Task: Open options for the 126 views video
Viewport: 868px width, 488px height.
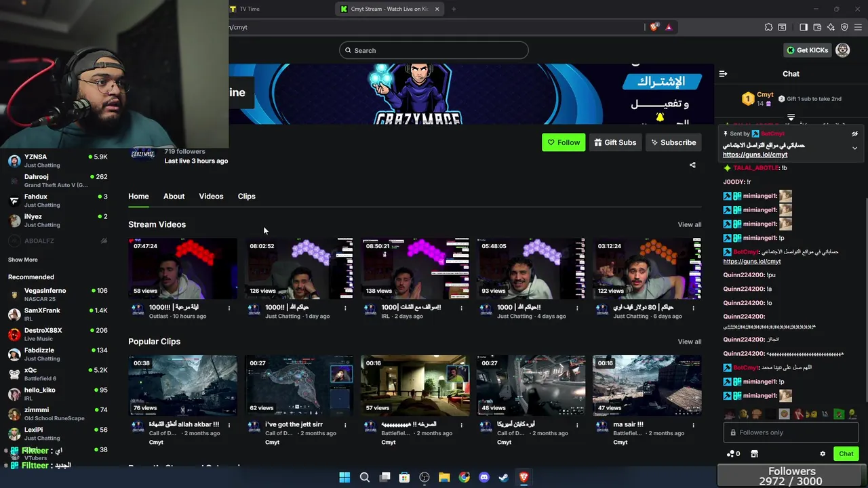Action: [344, 308]
